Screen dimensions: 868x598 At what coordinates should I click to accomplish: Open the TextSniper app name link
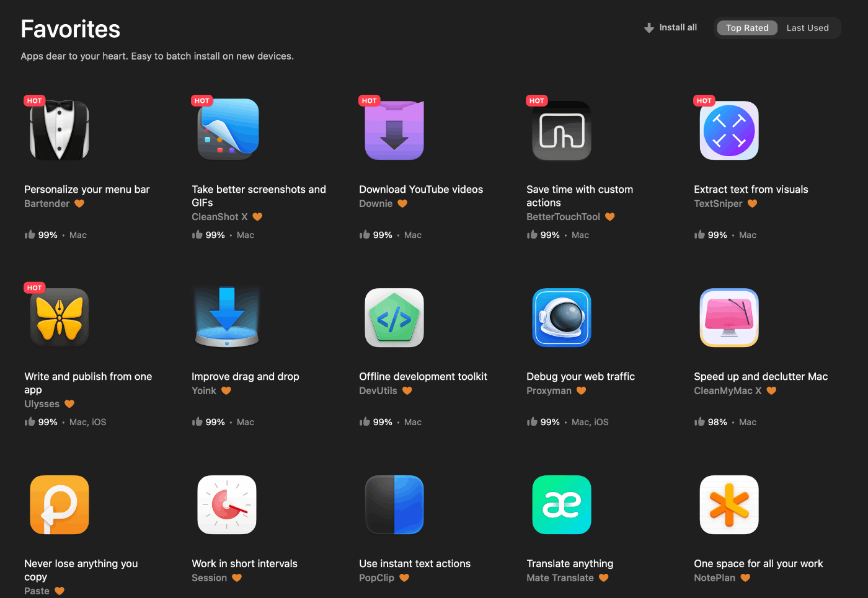tap(718, 203)
